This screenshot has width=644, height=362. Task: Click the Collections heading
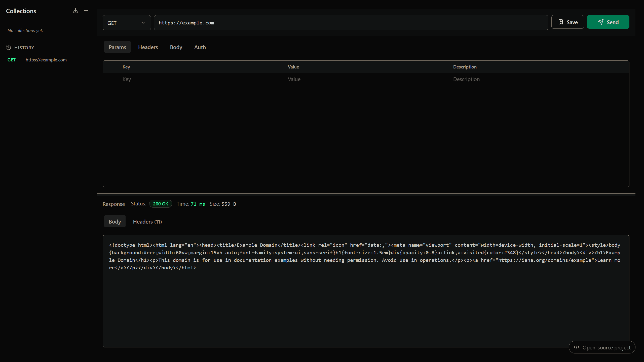pos(21,11)
